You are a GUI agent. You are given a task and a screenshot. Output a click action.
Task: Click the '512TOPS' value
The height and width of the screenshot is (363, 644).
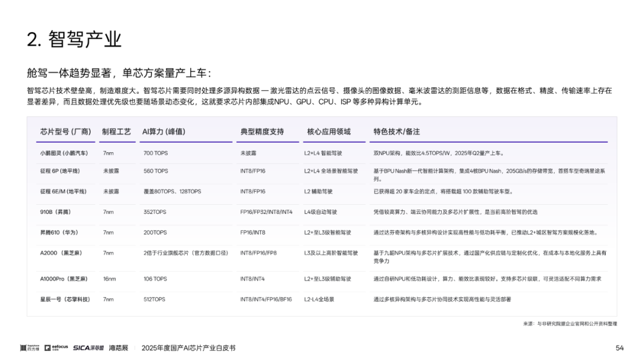(x=154, y=299)
